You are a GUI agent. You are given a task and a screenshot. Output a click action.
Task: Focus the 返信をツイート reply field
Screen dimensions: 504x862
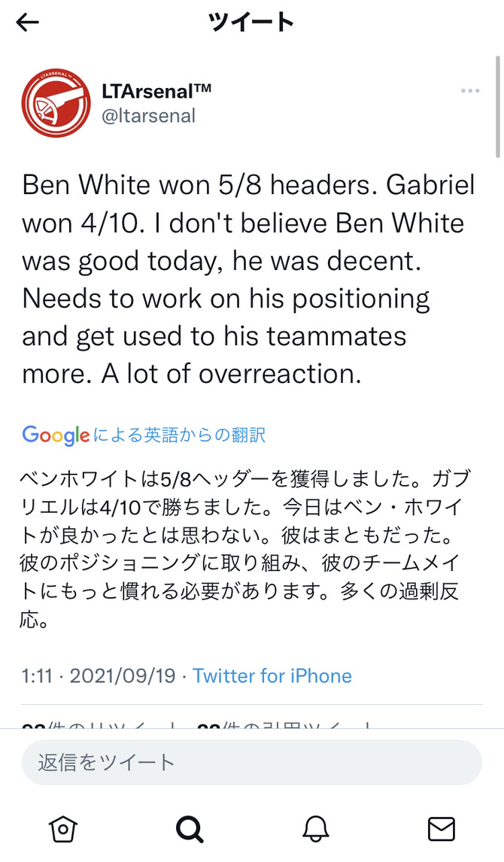tap(251, 762)
